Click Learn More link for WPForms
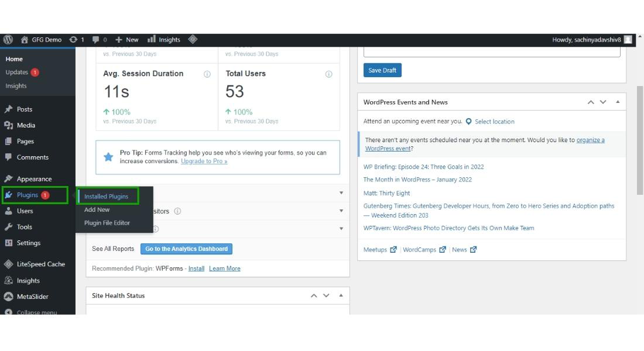Viewport: 644px width, 351px height. coord(225,269)
